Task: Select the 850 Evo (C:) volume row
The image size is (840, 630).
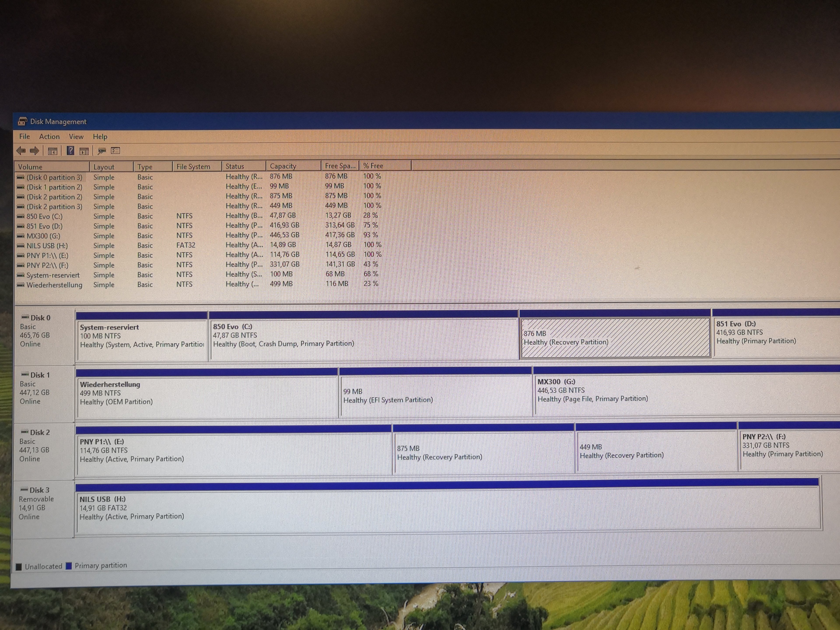Action: click(44, 217)
